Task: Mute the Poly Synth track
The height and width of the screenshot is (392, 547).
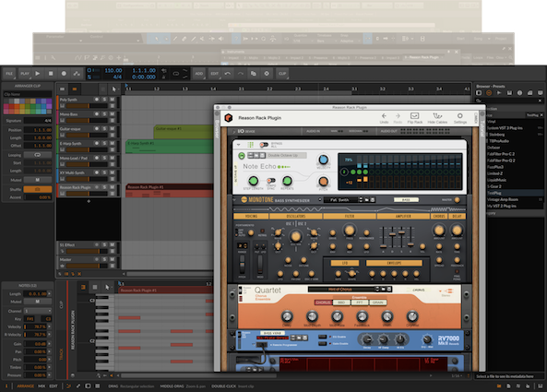Action: coord(113,100)
